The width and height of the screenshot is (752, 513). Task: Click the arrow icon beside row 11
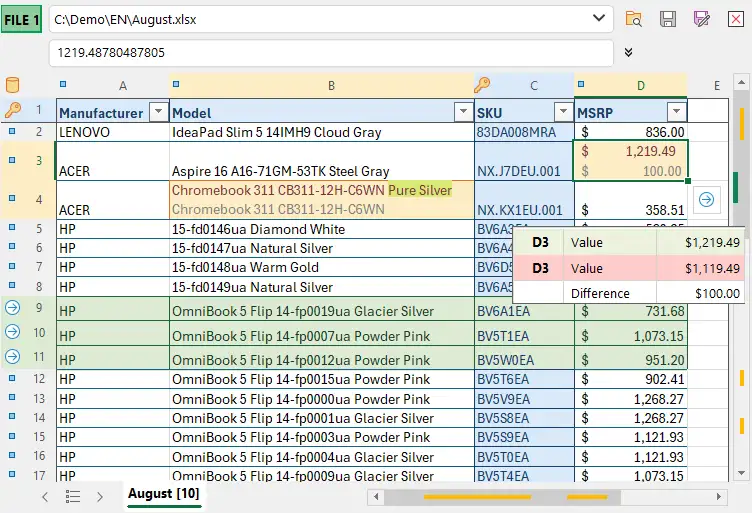pos(12,356)
